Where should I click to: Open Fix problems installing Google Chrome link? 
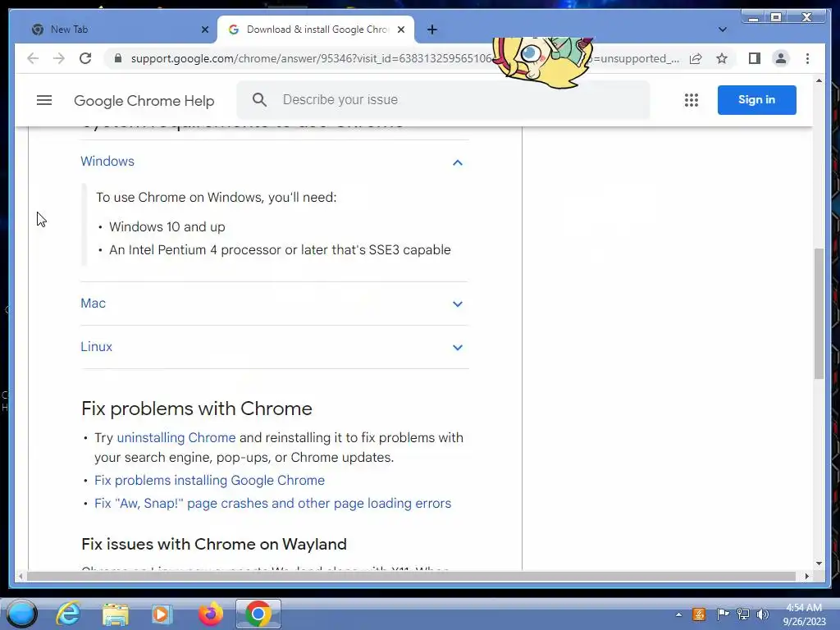pyautogui.click(x=209, y=481)
